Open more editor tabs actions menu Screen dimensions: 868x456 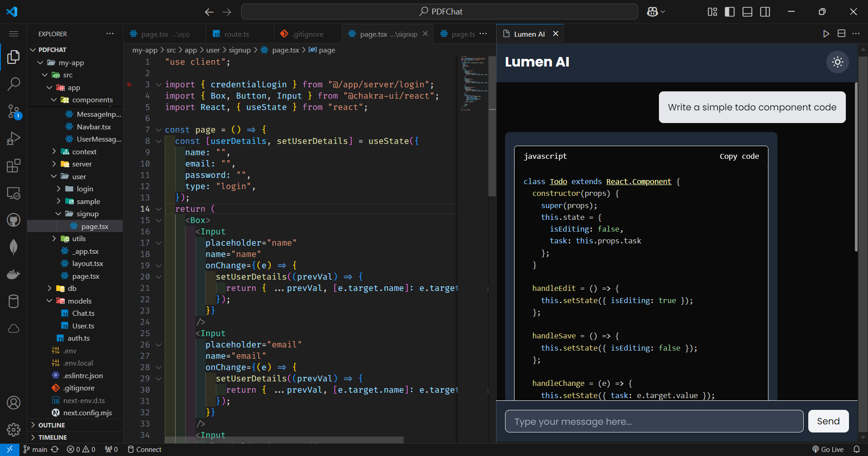[x=483, y=34]
